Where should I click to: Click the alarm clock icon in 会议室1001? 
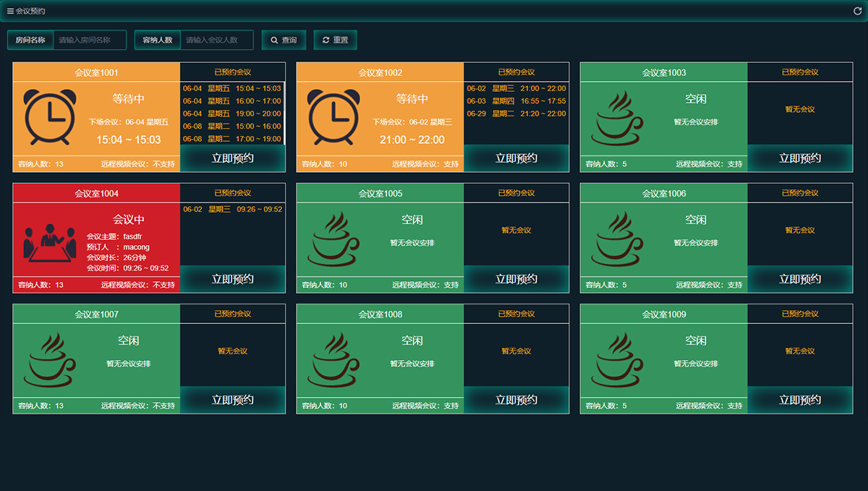pyautogui.click(x=49, y=116)
